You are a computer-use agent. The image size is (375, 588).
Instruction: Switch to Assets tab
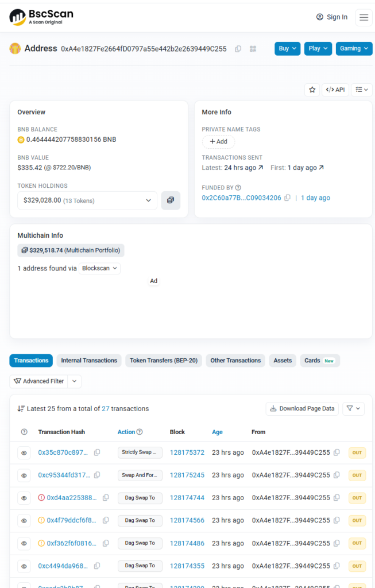(283, 361)
